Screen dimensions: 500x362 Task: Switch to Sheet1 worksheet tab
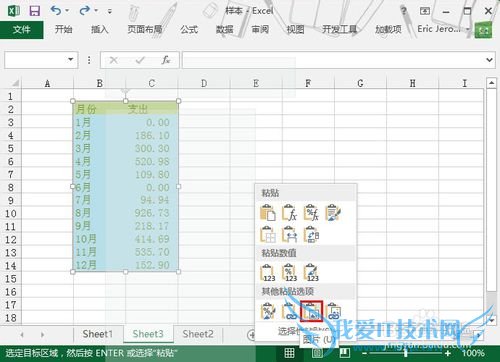pos(98,334)
